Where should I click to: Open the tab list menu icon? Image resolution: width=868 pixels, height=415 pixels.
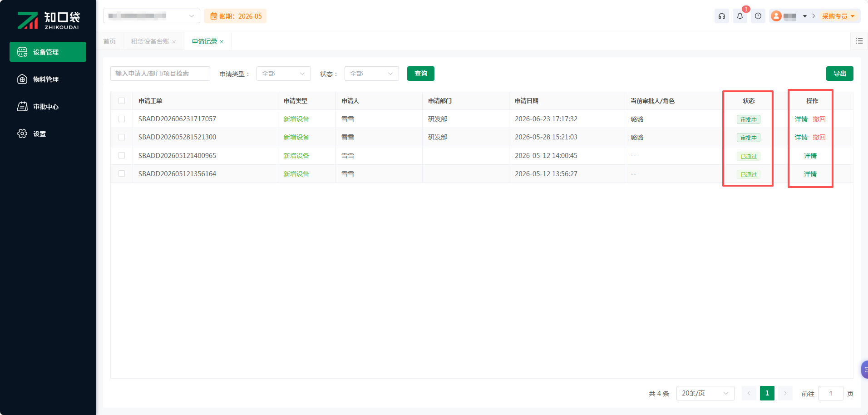[x=859, y=41]
